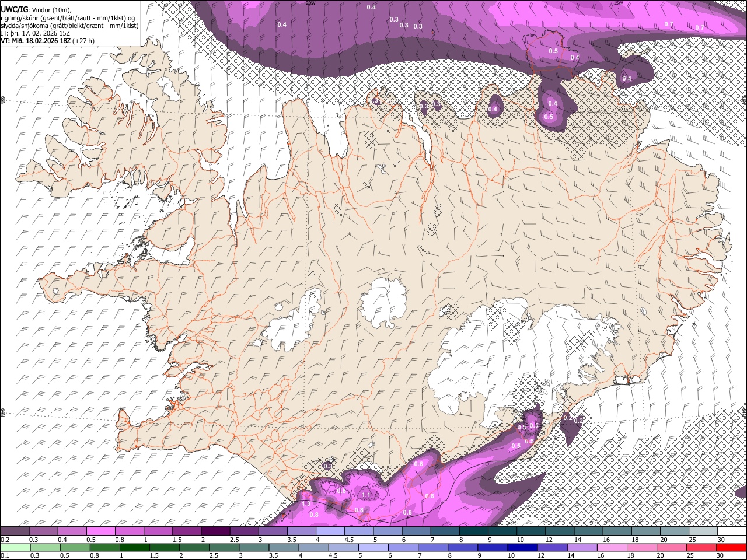Click lower legend pink swatch between 18 and 20
This screenshot has height=560, width=747.
click(x=642, y=547)
